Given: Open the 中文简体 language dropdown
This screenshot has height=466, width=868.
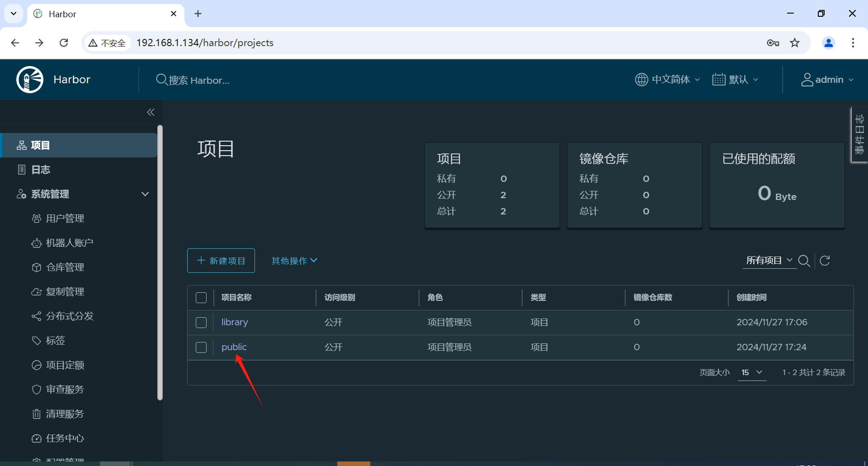Looking at the screenshot, I should pyautogui.click(x=668, y=80).
